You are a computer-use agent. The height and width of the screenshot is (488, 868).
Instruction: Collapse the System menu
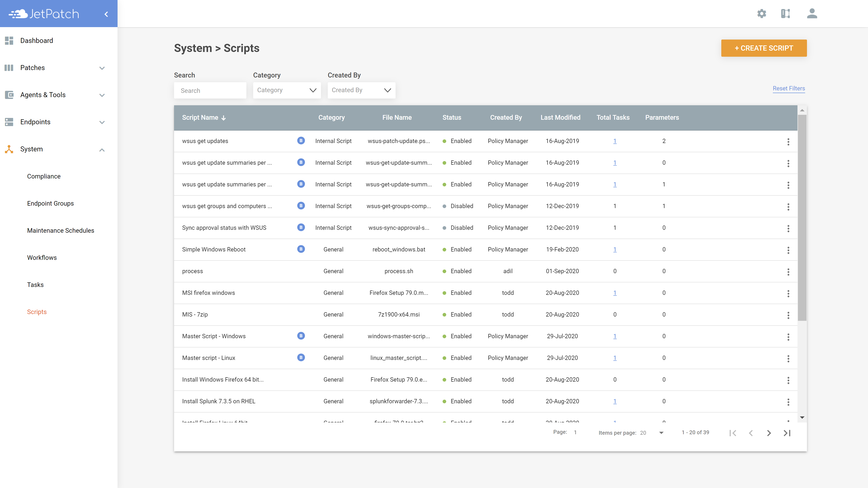pyautogui.click(x=102, y=150)
